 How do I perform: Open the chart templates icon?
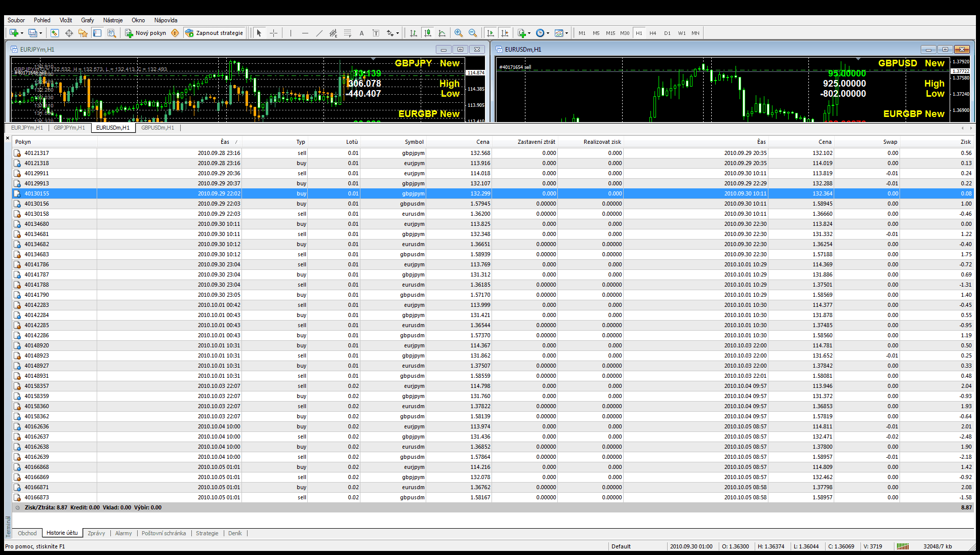click(559, 33)
